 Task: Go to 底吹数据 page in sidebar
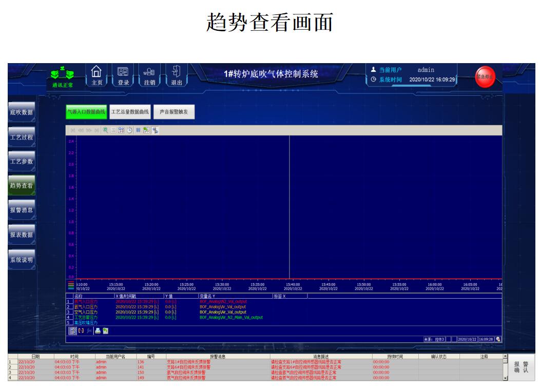tap(22, 112)
